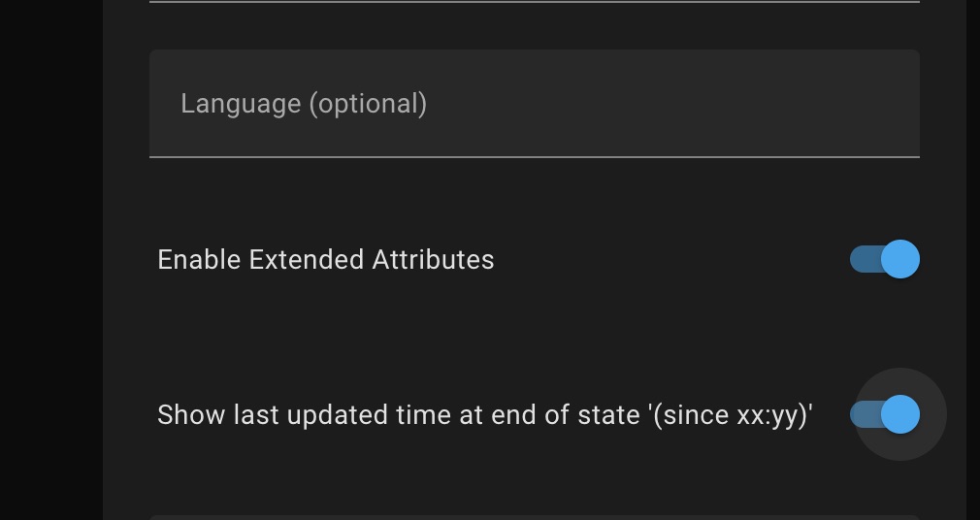Click the underline of the Language field

(x=534, y=155)
